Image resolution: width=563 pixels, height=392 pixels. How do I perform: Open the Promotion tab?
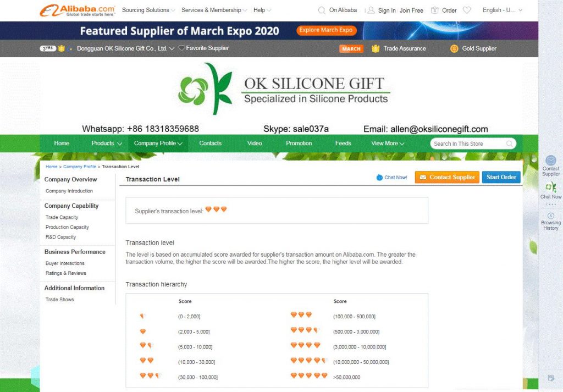(299, 143)
